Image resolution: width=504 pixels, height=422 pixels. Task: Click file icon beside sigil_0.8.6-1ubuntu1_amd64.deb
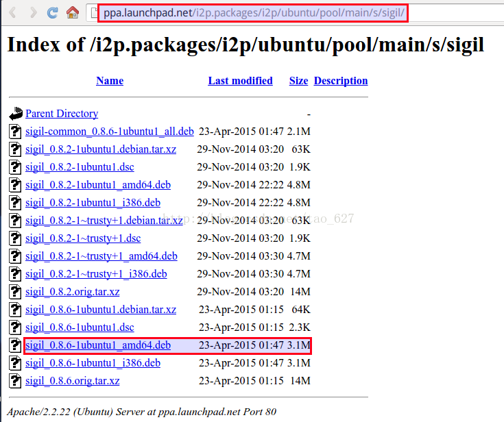(15, 345)
